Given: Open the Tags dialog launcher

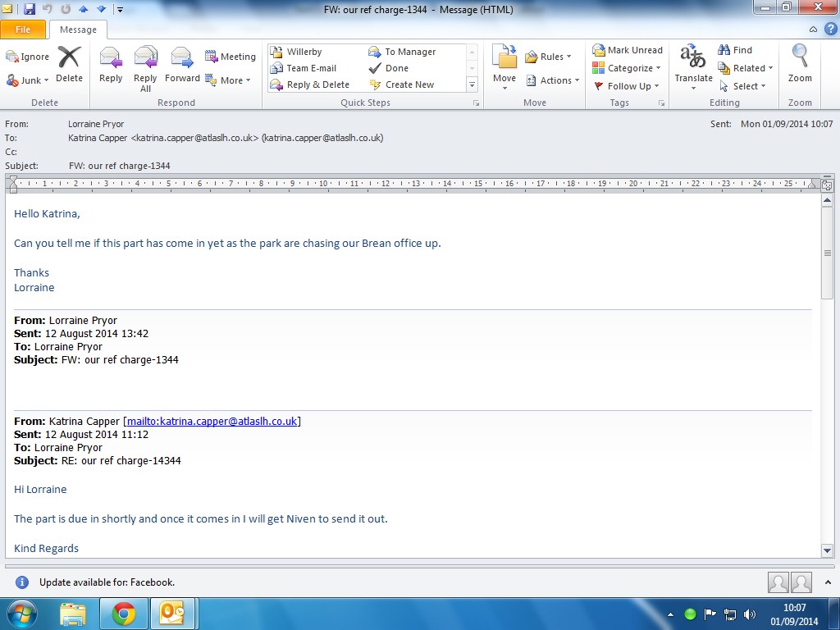Looking at the screenshot, I should (662, 103).
